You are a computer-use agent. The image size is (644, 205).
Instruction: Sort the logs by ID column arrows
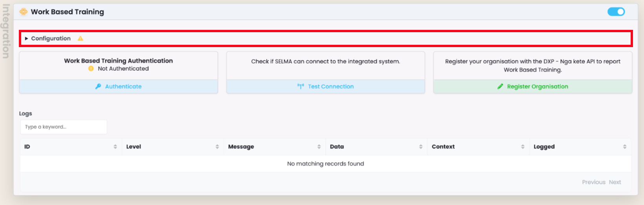click(x=115, y=146)
